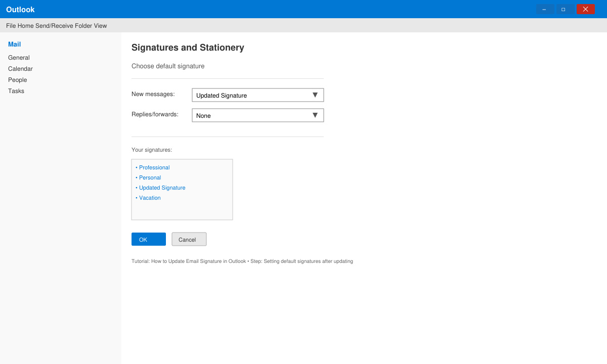Select the Professional signature
Screen dimensions: 607x364
click(153, 167)
